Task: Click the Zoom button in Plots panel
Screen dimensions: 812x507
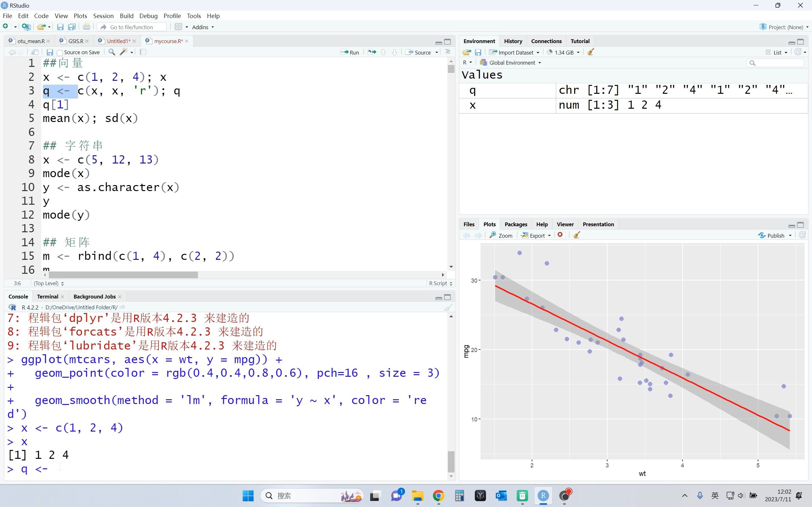Action: point(501,235)
